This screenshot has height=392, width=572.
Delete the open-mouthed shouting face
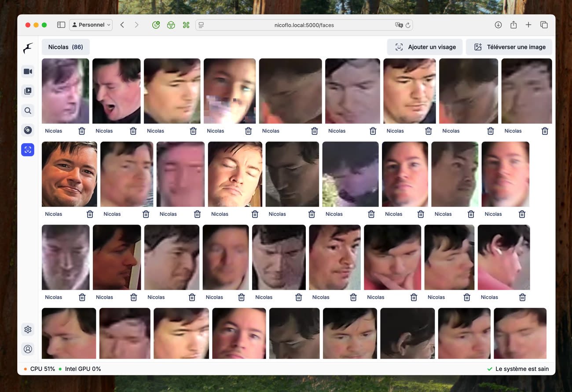[133, 131]
